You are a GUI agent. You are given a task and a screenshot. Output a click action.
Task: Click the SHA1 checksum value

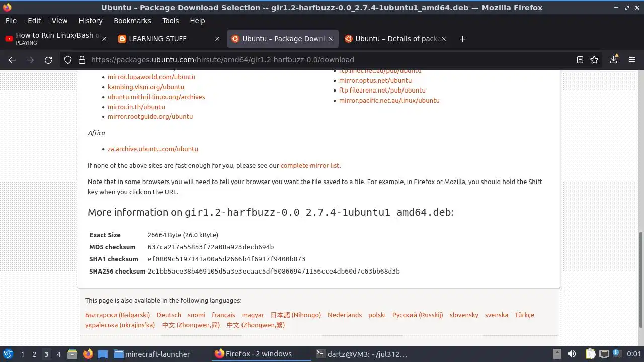[226, 259]
